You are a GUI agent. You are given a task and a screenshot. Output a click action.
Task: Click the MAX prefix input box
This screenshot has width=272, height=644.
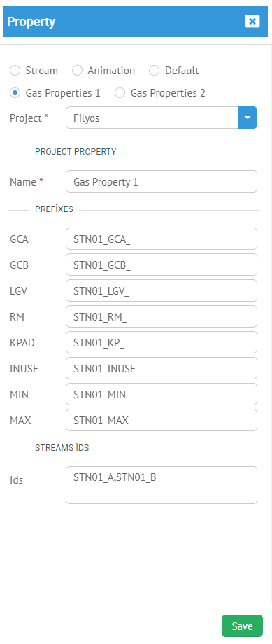click(162, 420)
